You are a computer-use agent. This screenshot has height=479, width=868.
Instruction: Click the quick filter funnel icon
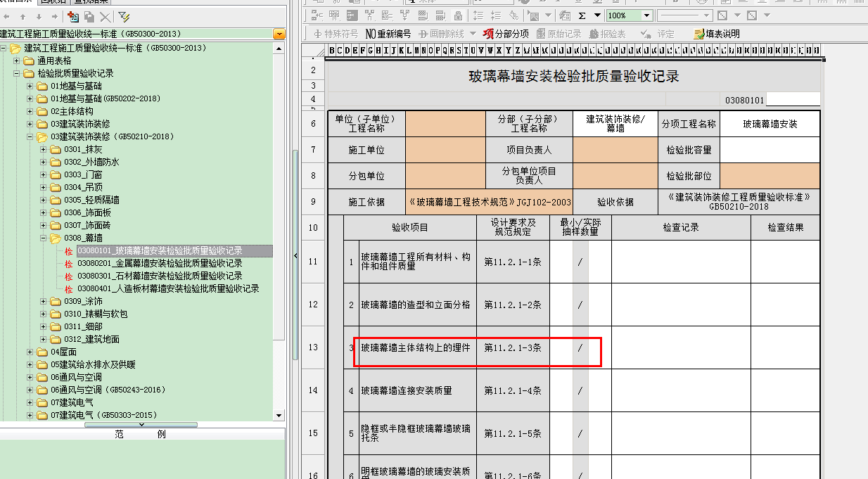pyautogui.click(x=124, y=16)
